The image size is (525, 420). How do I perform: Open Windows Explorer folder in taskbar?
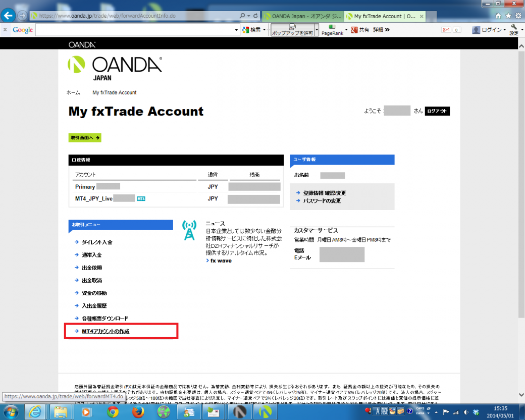(61, 411)
